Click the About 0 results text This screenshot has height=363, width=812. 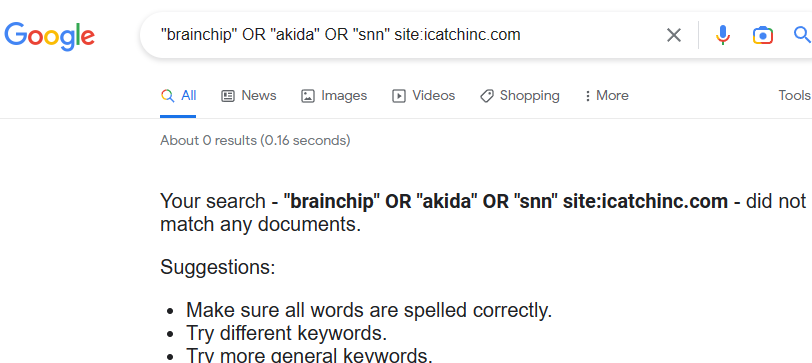(x=255, y=140)
